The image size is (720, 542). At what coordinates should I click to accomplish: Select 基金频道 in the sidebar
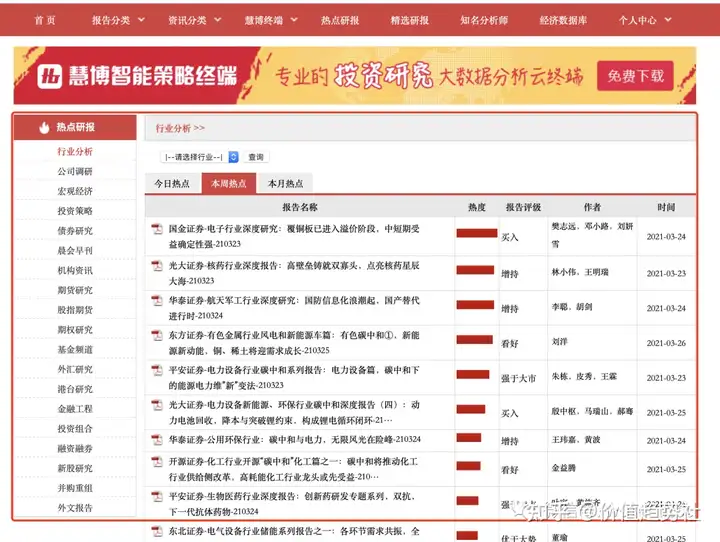tap(75, 350)
